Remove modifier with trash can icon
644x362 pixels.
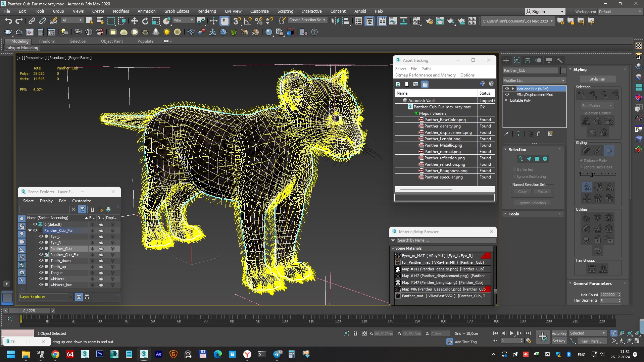539,134
